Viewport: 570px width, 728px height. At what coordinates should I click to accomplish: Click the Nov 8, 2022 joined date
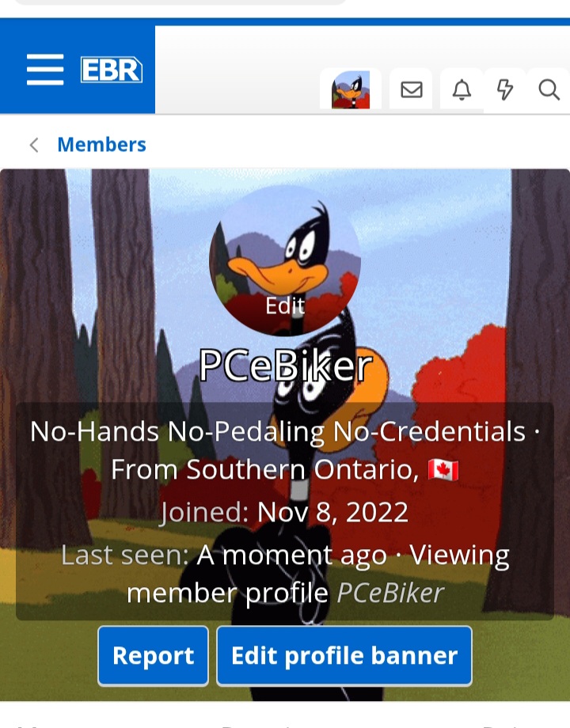pyautogui.click(x=332, y=512)
